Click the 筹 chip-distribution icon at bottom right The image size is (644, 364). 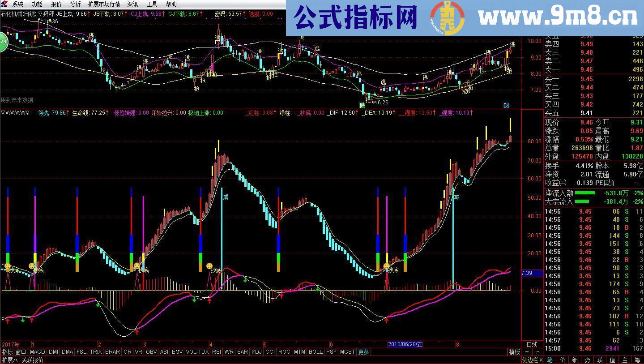click(637, 360)
